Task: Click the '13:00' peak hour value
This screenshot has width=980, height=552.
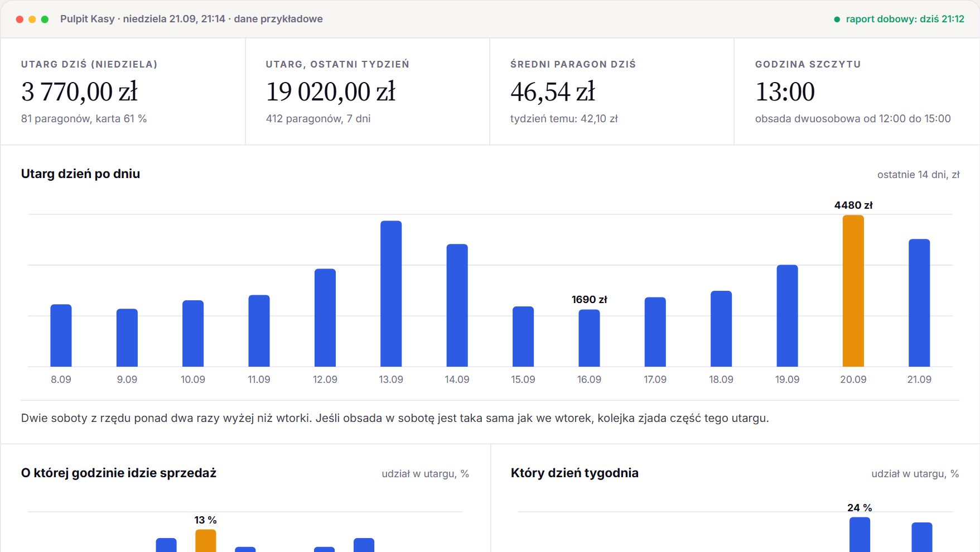Action: pos(785,92)
